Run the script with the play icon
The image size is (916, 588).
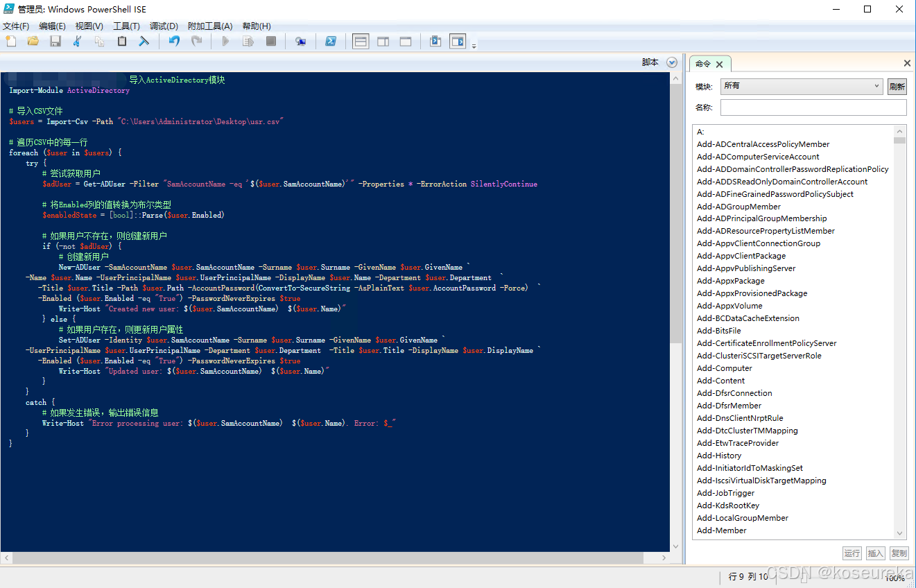(225, 42)
